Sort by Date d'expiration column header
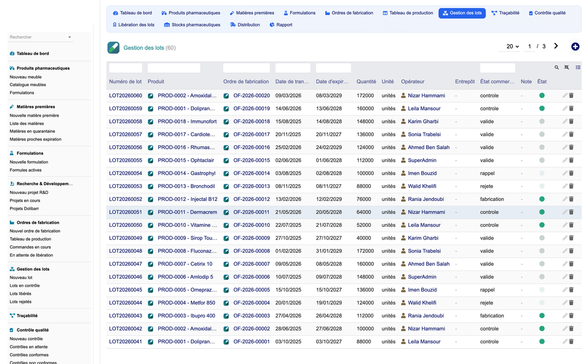The width and height of the screenshot is (588, 364). (x=332, y=82)
